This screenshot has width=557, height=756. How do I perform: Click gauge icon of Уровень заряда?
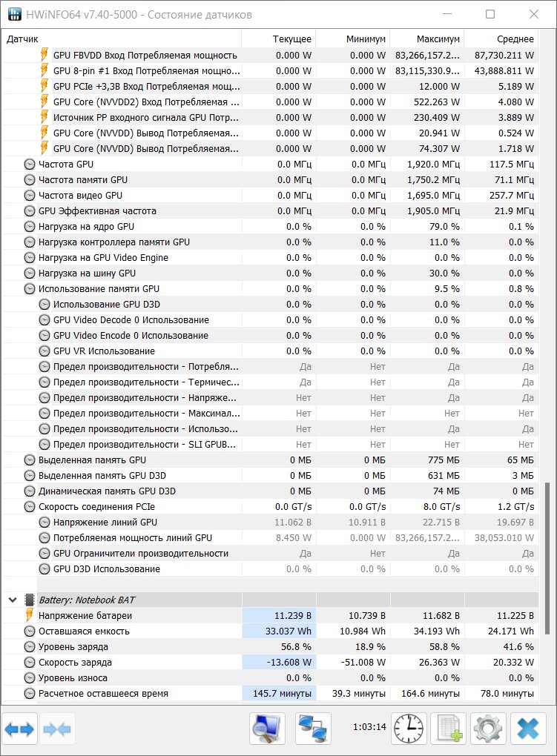tap(30, 646)
